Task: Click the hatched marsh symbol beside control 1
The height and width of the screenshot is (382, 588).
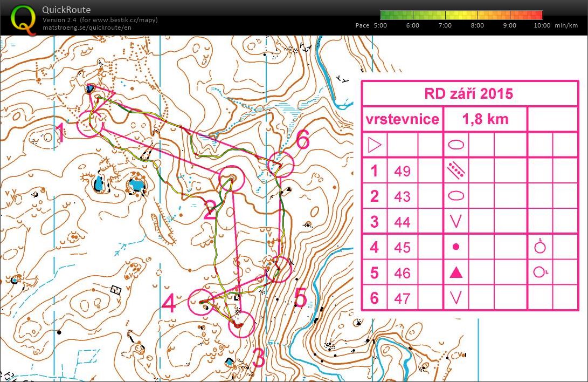Action: click(456, 170)
